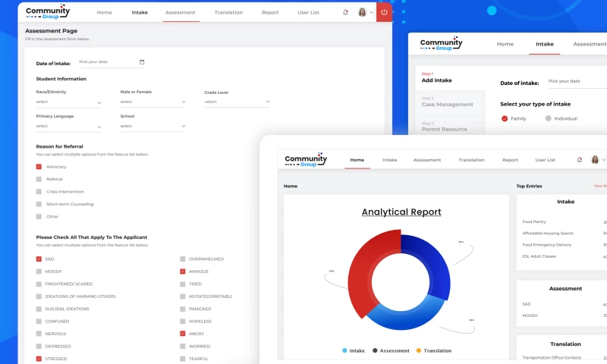Click date field in Add Intake window
Screen dimensions: 607x364
[573, 81]
